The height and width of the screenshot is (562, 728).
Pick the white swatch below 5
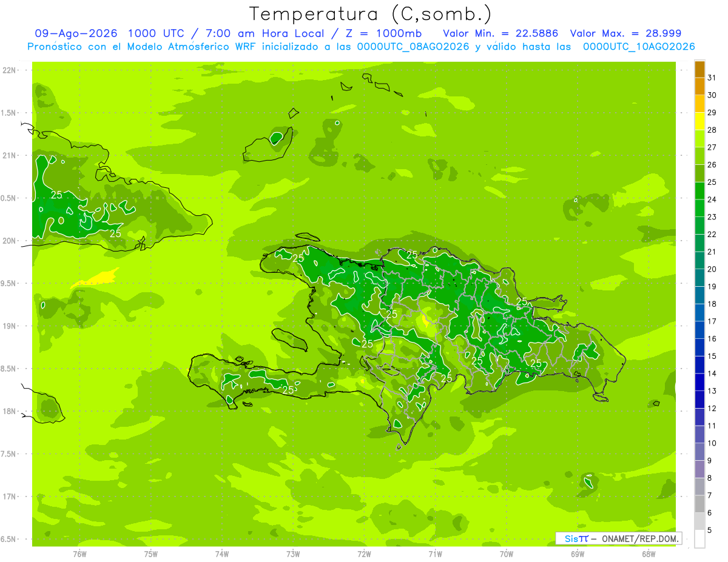(x=700, y=538)
